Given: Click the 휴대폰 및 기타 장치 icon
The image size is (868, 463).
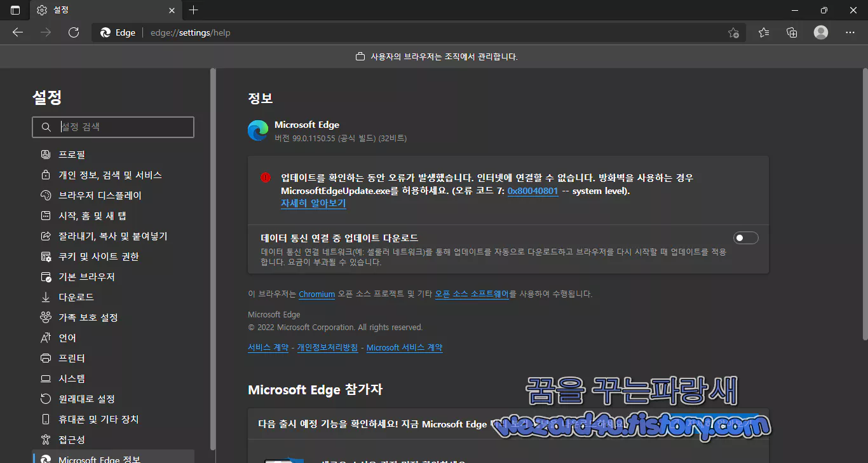Looking at the screenshot, I should coord(46,419).
